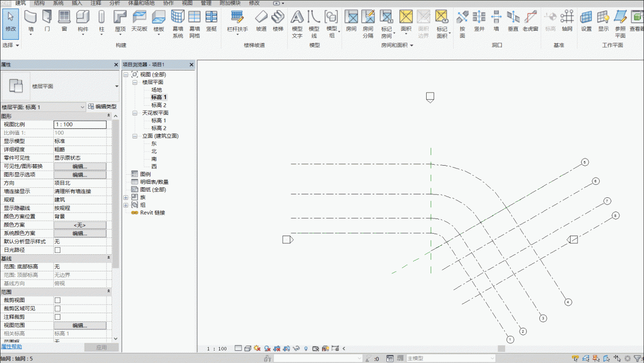Choose the 构件 (Component) tool
644x363 pixels.
pyautogui.click(x=83, y=22)
